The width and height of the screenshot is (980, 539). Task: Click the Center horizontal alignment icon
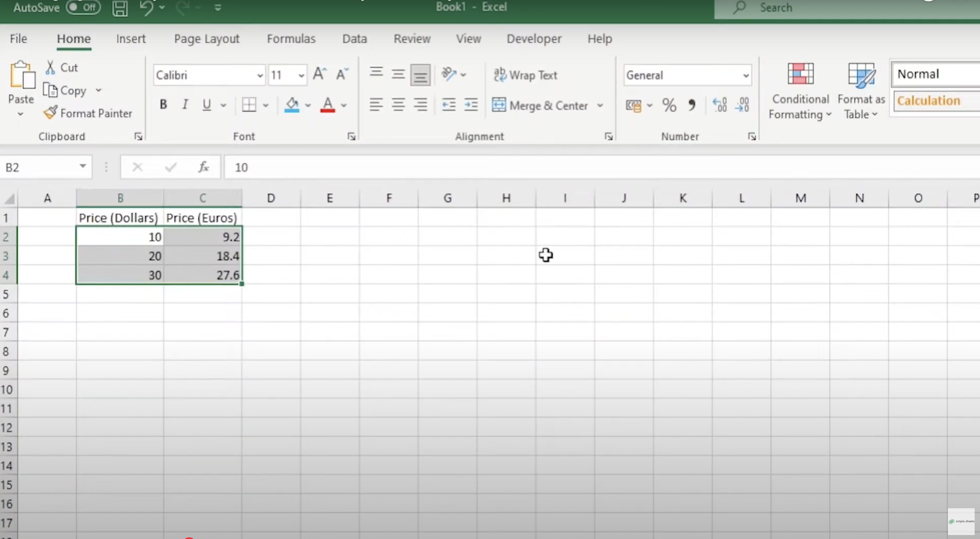[x=398, y=105]
